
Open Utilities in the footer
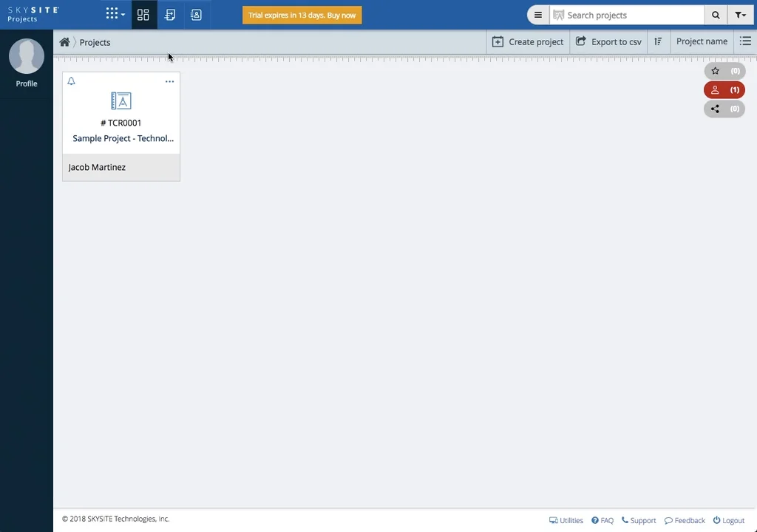(x=566, y=520)
